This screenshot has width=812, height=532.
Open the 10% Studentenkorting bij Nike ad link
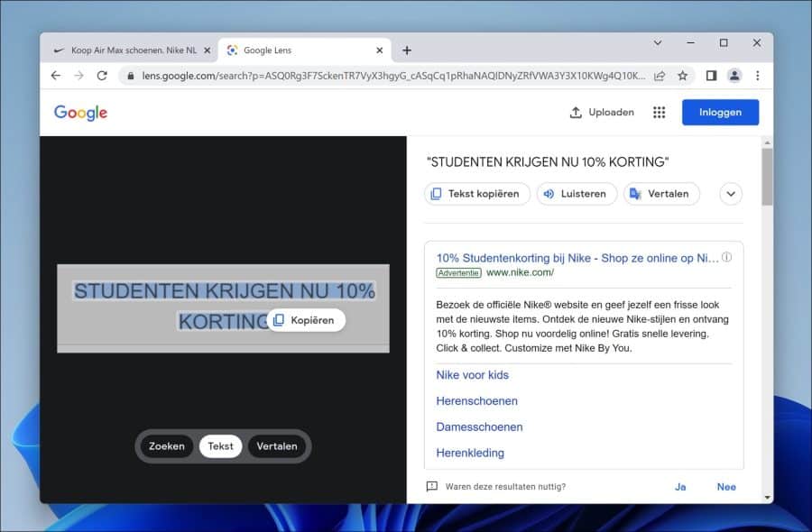click(x=577, y=258)
